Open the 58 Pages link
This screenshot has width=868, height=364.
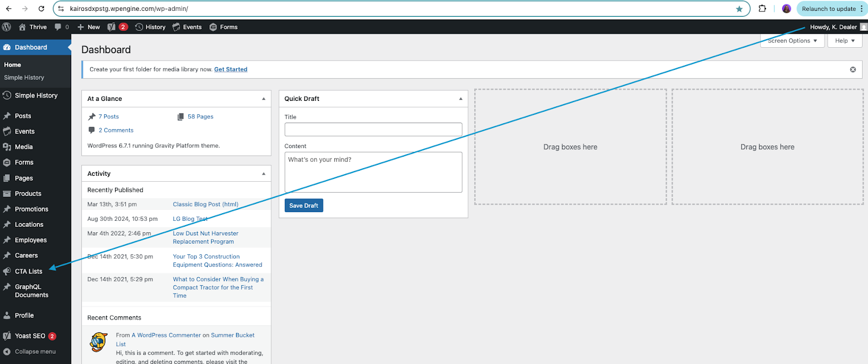(200, 117)
